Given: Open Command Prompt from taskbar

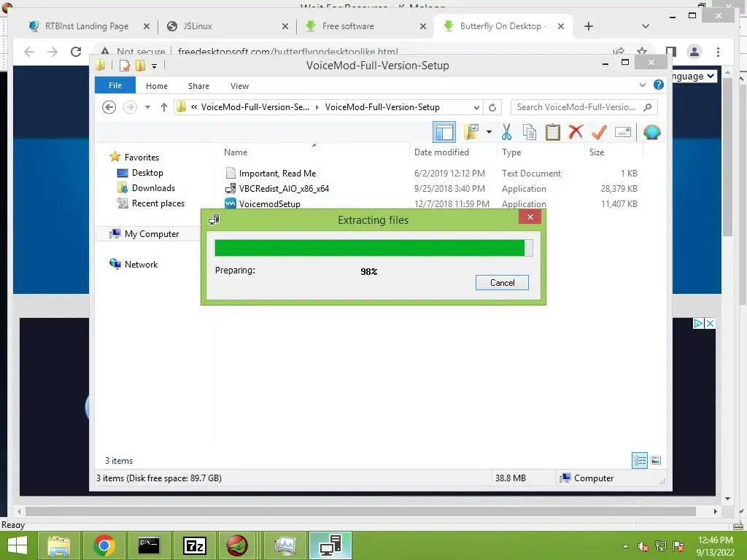Looking at the screenshot, I should (x=149, y=545).
